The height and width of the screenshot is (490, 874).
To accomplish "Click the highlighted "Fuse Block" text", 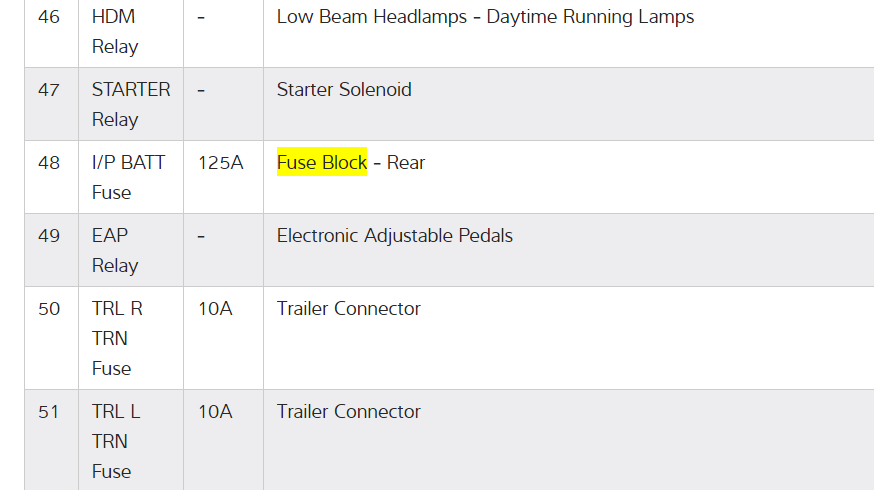I will (x=322, y=162).
